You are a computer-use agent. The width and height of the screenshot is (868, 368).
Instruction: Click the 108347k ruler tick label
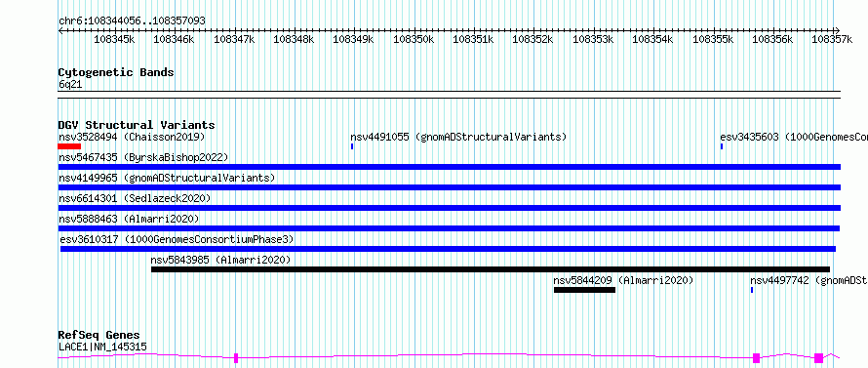(234, 39)
